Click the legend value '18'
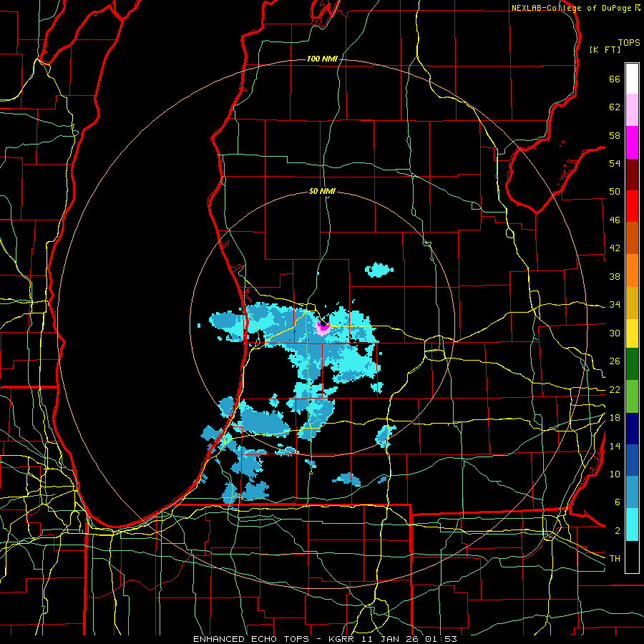Viewport: 644px width, 644px height. (x=615, y=418)
